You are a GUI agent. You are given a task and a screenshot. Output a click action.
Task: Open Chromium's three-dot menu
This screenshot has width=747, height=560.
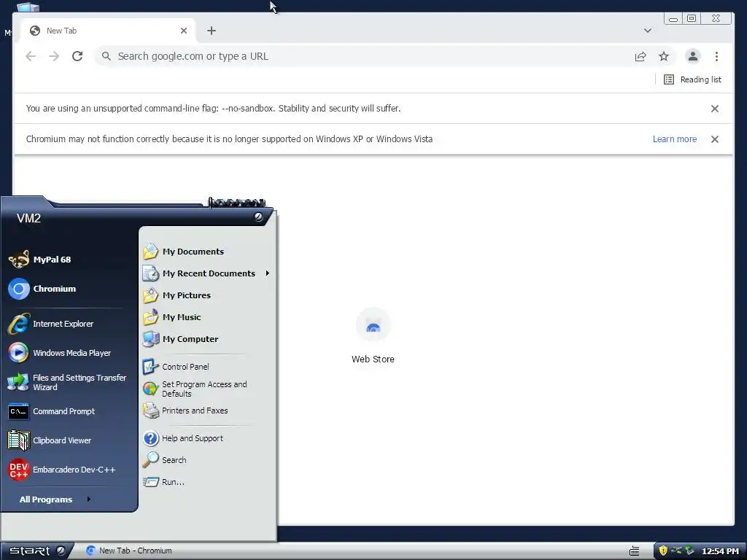(x=716, y=56)
